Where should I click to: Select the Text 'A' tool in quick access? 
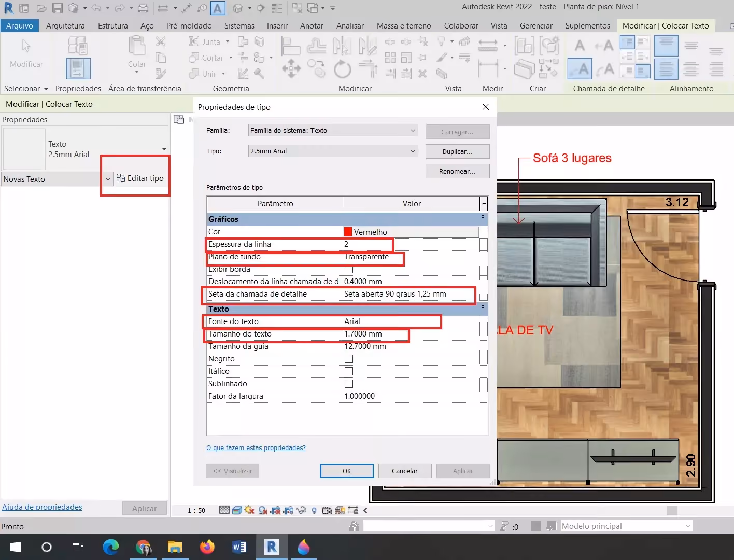[218, 8]
